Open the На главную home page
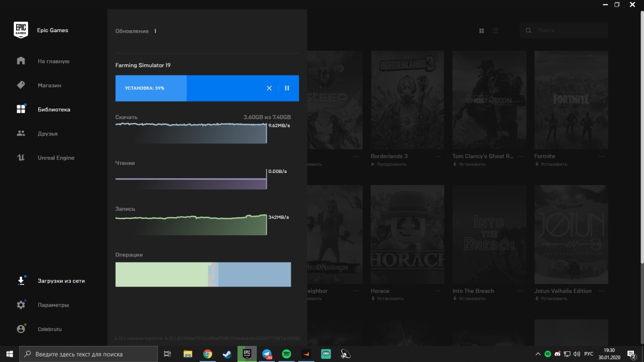 click(x=53, y=61)
